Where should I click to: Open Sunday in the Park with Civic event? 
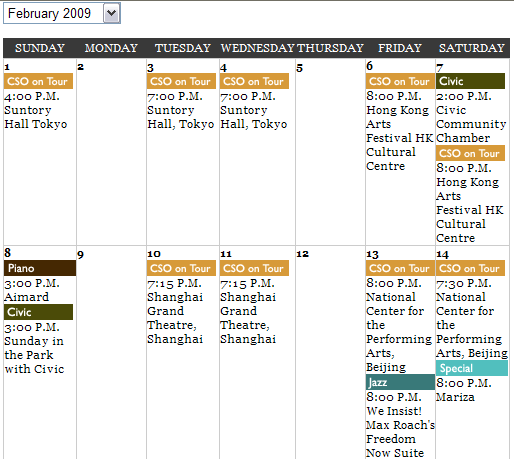pos(34,348)
